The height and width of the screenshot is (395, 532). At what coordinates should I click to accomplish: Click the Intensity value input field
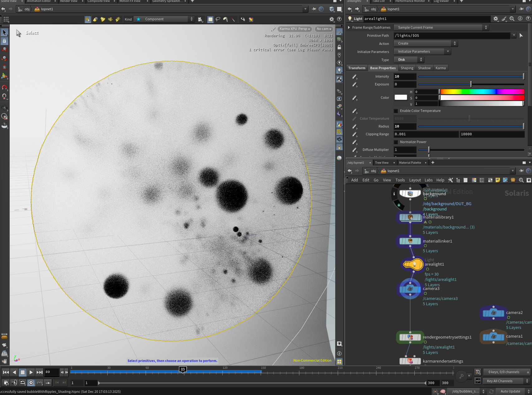coord(405,76)
